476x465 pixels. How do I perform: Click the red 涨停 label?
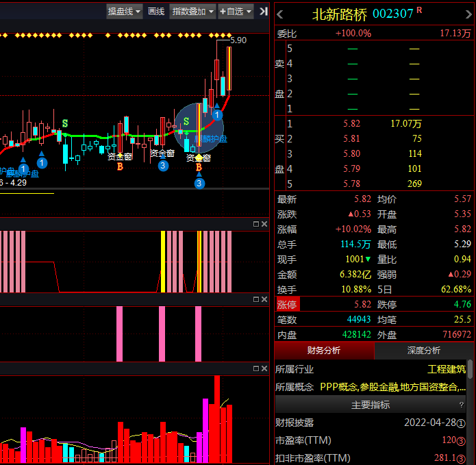pyautogui.click(x=288, y=305)
